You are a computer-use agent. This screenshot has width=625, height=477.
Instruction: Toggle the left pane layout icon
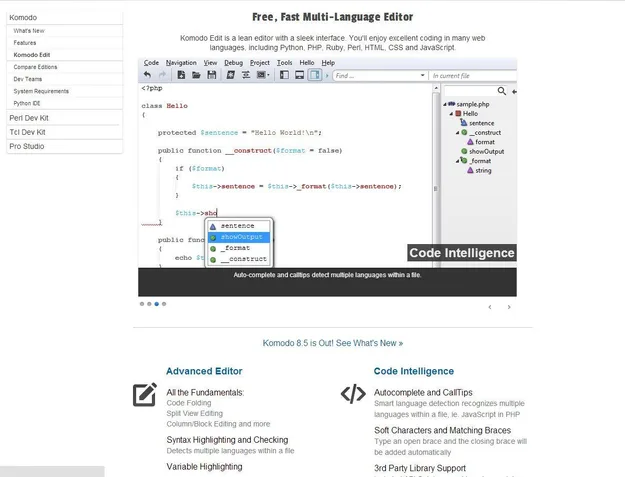pyautogui.click(x=285, y=75)
